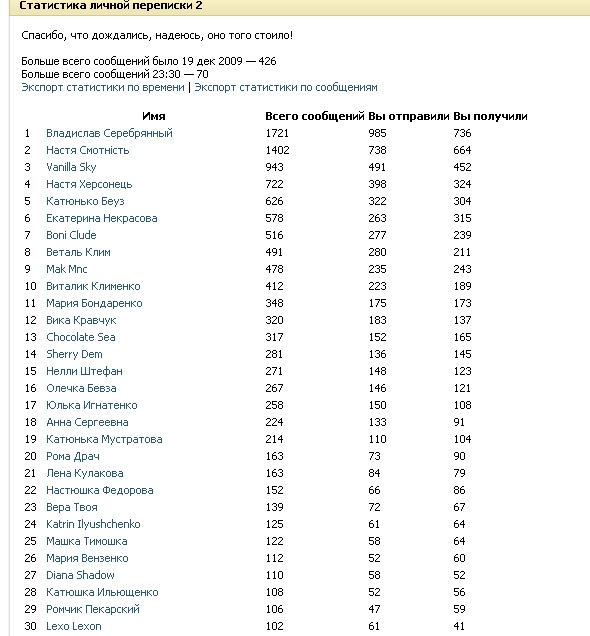Select the Sherry Dem name link
The width and height of the screenshot is (590, 636).
click(x=74, y=354)
